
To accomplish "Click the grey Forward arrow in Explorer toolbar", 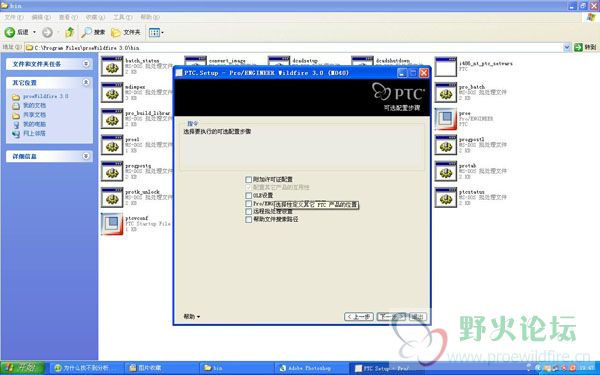I will [47, 33].
